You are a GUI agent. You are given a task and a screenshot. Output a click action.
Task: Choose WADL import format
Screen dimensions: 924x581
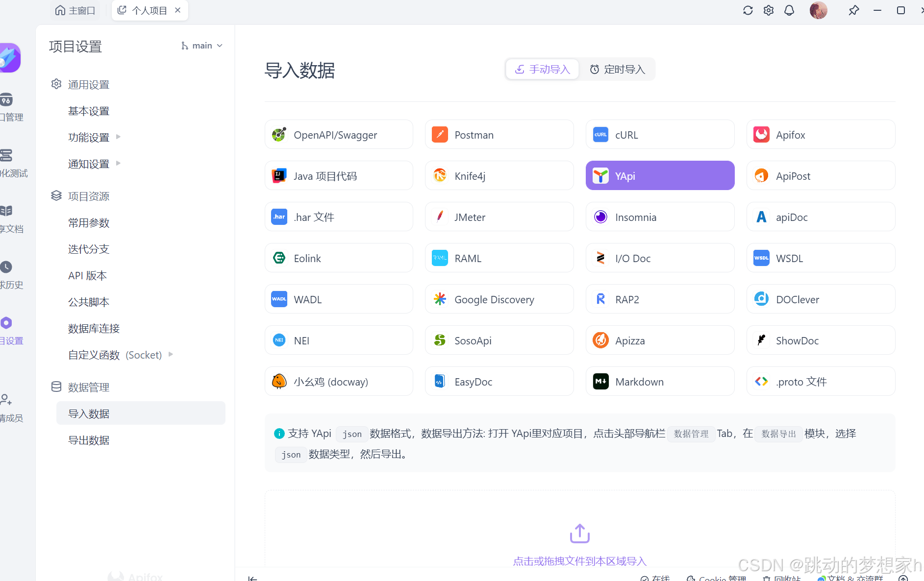[339, 299]
